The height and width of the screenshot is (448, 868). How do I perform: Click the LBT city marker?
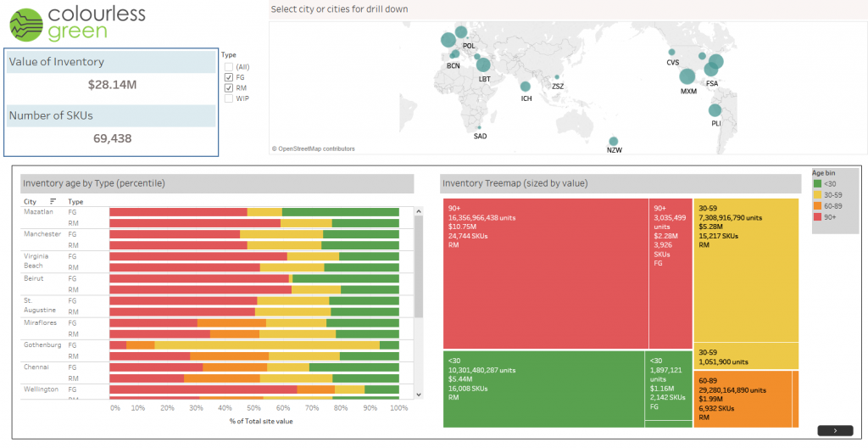tap(483, 65)
